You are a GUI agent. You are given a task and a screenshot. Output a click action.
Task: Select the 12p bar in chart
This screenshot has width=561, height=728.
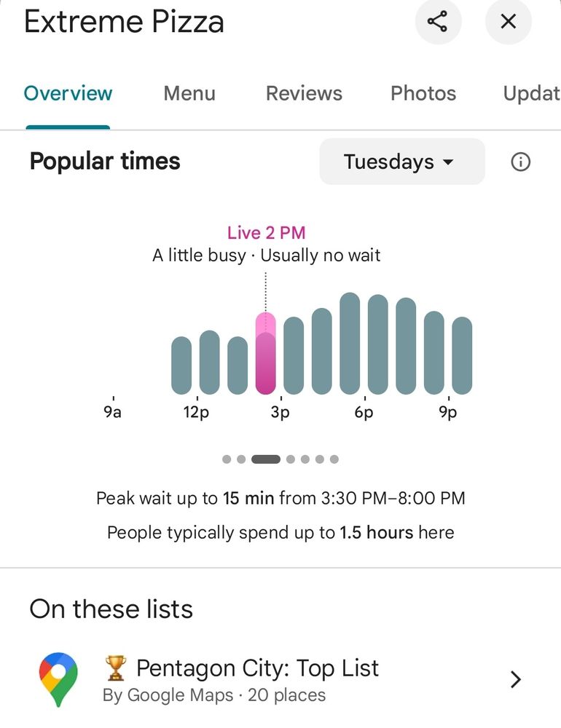[210, 362]
